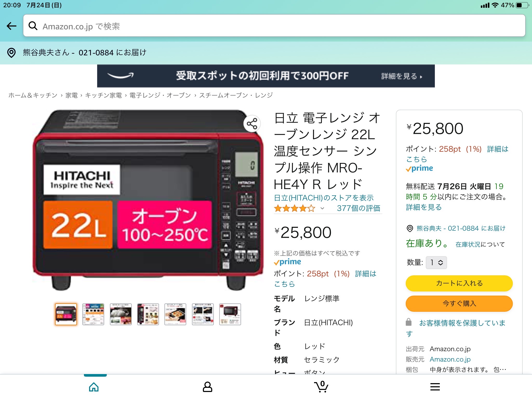Change buy box address 熊谷典夫 - 021-0884
532x399 pixels.
tap(461, 228)
